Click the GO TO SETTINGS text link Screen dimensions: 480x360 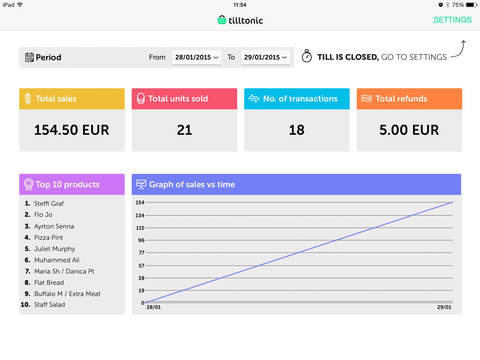tap(414, 57)
